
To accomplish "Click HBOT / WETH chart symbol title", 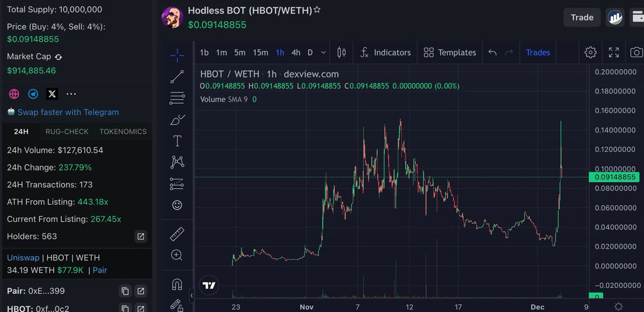I will click(x=230, y=74).
